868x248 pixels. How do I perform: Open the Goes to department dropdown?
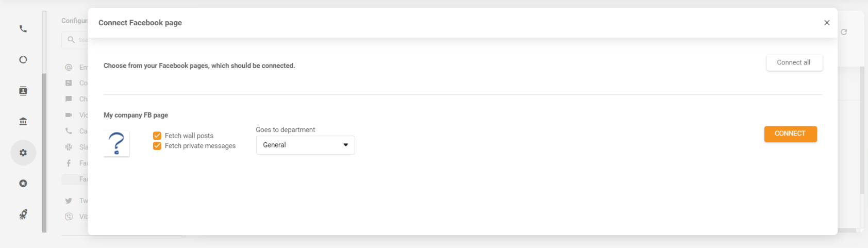[305, 145]
